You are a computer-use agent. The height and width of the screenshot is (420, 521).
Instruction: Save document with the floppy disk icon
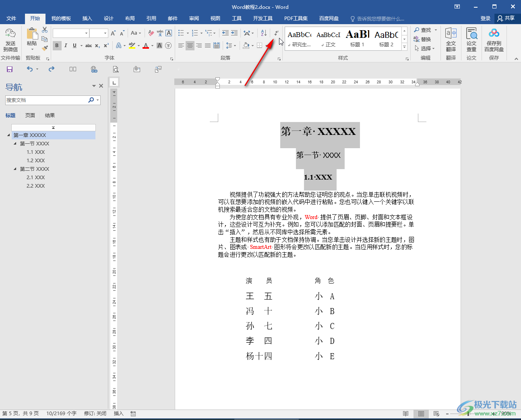10,69
